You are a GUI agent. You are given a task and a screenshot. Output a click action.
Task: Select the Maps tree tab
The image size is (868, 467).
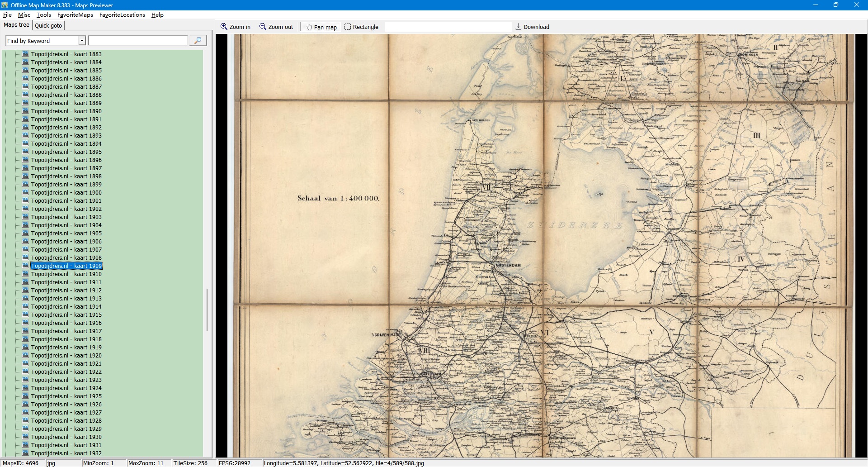16,25
